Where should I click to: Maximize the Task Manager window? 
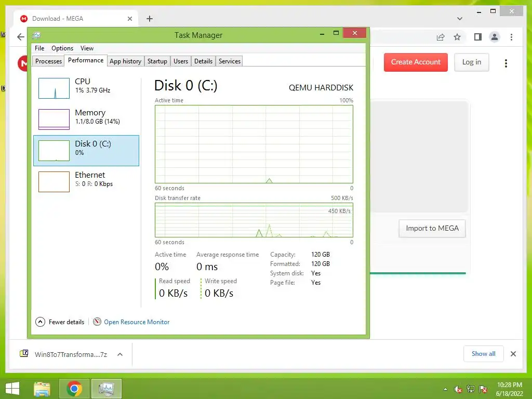point(336,33)
